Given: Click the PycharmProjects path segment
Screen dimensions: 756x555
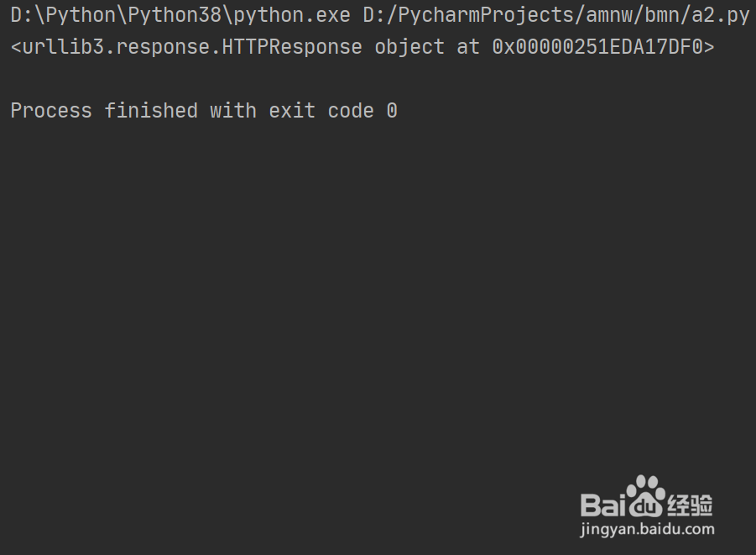Looking at the screenshot, I should [x=486, y=15].
